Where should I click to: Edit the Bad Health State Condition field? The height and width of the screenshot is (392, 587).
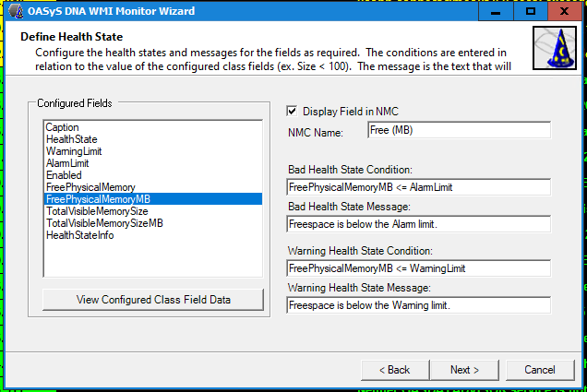pos(418,187)
